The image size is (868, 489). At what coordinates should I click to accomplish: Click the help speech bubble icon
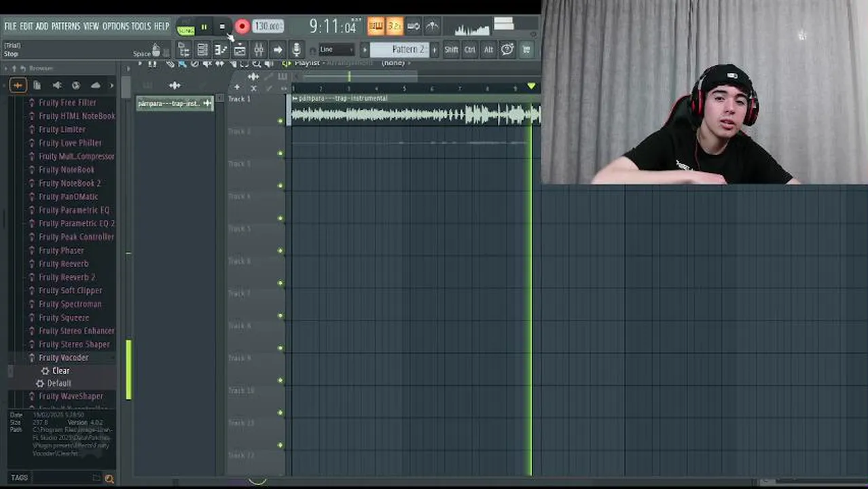(507, 50)
